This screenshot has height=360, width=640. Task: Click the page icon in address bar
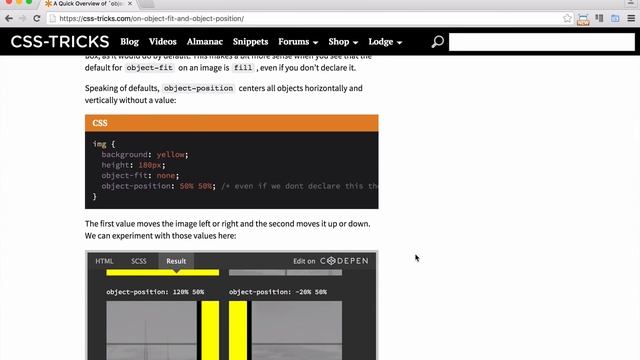(53, 18)
